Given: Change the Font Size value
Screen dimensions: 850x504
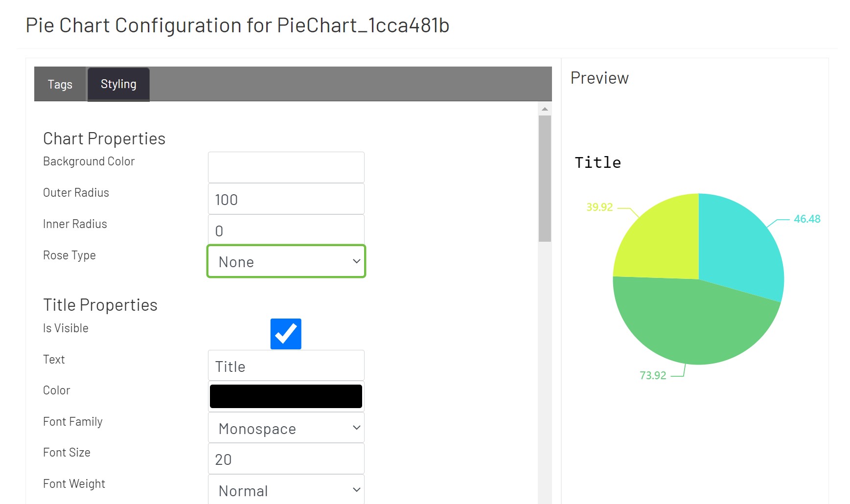Looking at the screenshot, I should click(x=286, y=458).
